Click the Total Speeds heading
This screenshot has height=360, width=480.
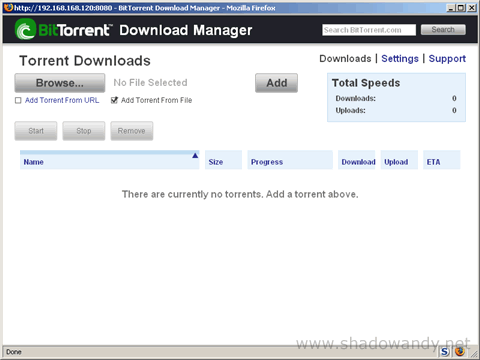366,83
